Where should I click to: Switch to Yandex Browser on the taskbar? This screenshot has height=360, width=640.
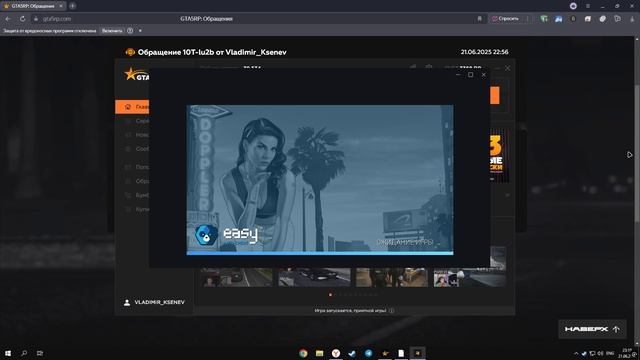point(336,353)
